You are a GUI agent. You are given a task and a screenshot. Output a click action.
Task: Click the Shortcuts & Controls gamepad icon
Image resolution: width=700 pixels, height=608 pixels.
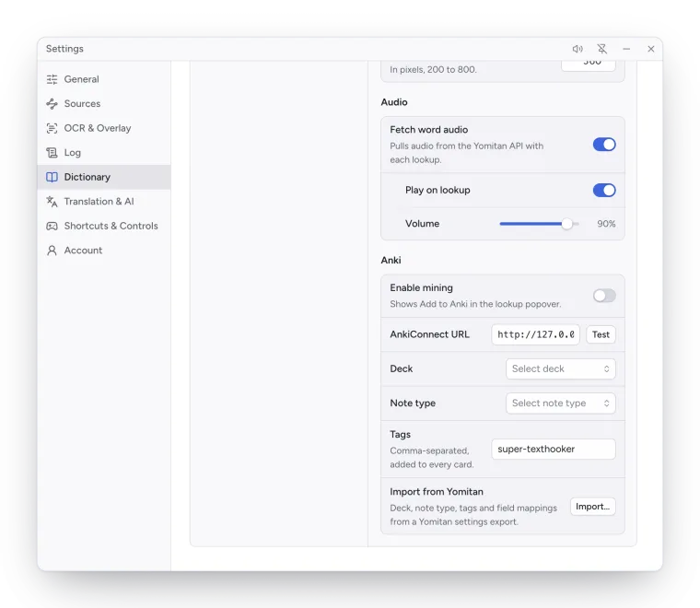pyautogui.click(x=52, y=227)
